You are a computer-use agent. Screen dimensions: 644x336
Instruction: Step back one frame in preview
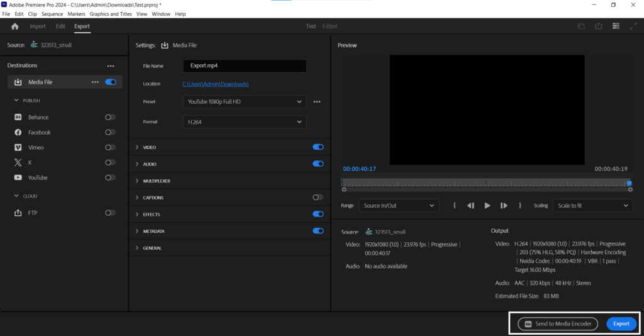click(x=470, y=206)
